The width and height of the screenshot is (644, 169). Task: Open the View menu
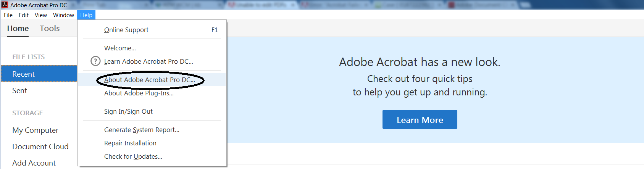tap(40, 15)
